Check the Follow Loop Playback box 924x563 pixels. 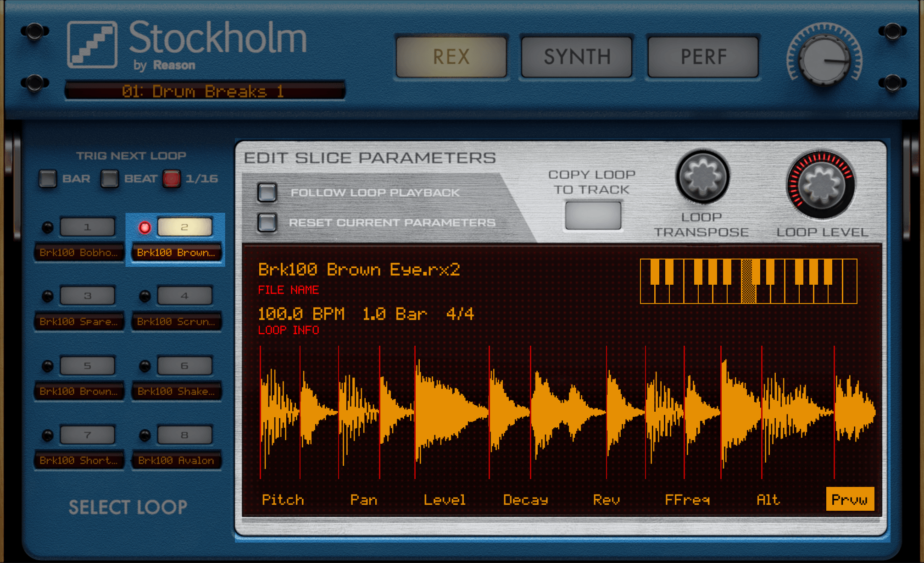(x=267, y=193)
